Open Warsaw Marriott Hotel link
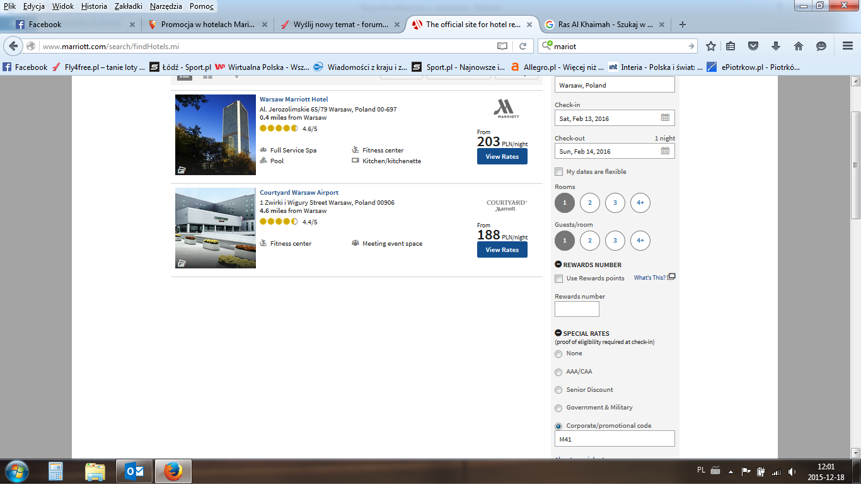The image size is (861, 504). point(294,99)
